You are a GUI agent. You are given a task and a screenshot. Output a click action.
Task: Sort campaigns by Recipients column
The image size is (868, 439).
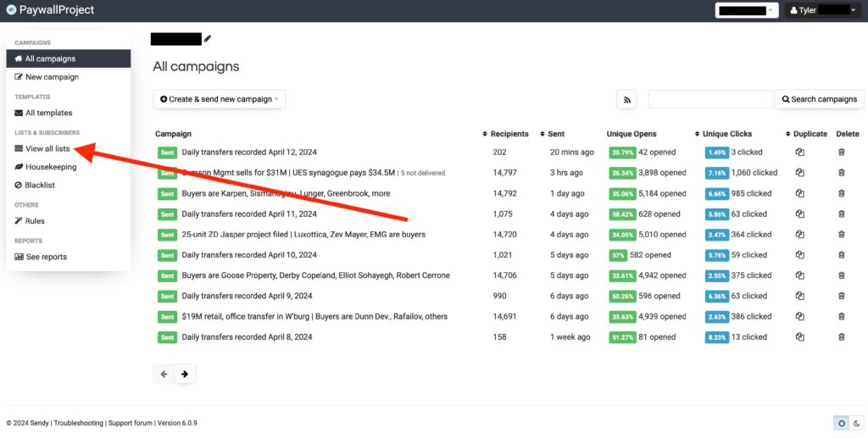(509, 134)
